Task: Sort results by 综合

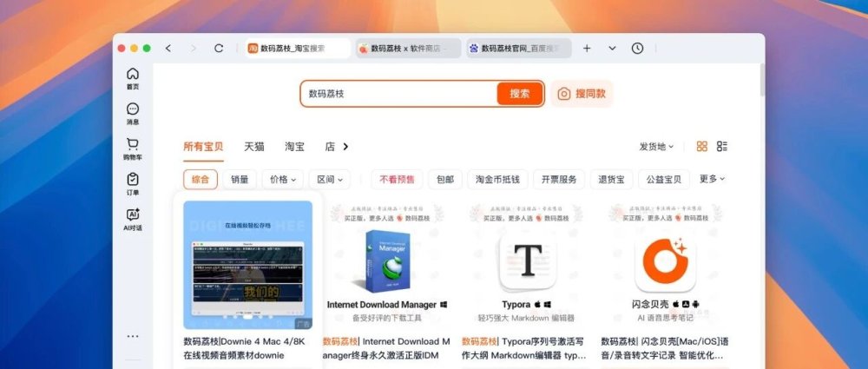Action: pyautogui.click(x=201, y=180)
